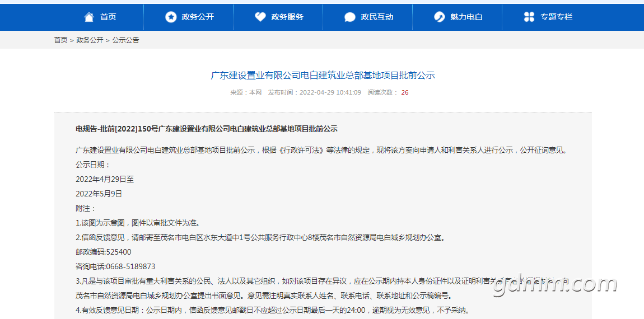Open the 政民互动 navigation menu item
The height and width of the screenshot is (319, 644).
click(x=377, y=17)
